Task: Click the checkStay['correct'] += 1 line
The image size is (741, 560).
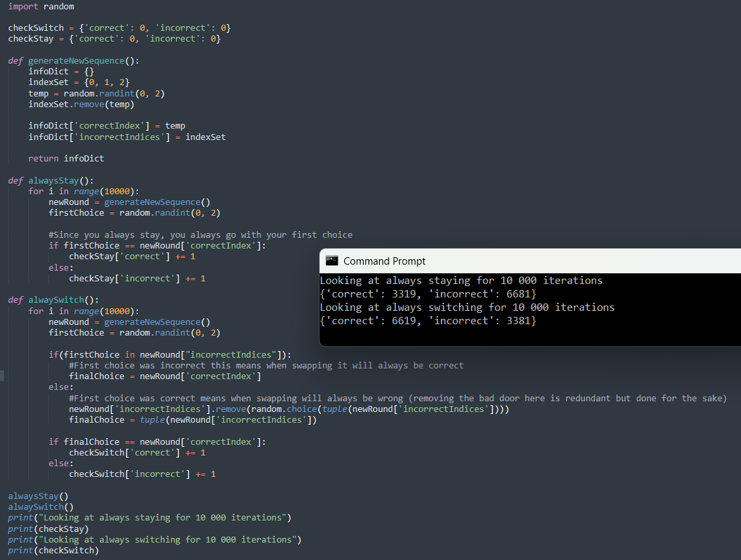Action: tap(133, 257)
